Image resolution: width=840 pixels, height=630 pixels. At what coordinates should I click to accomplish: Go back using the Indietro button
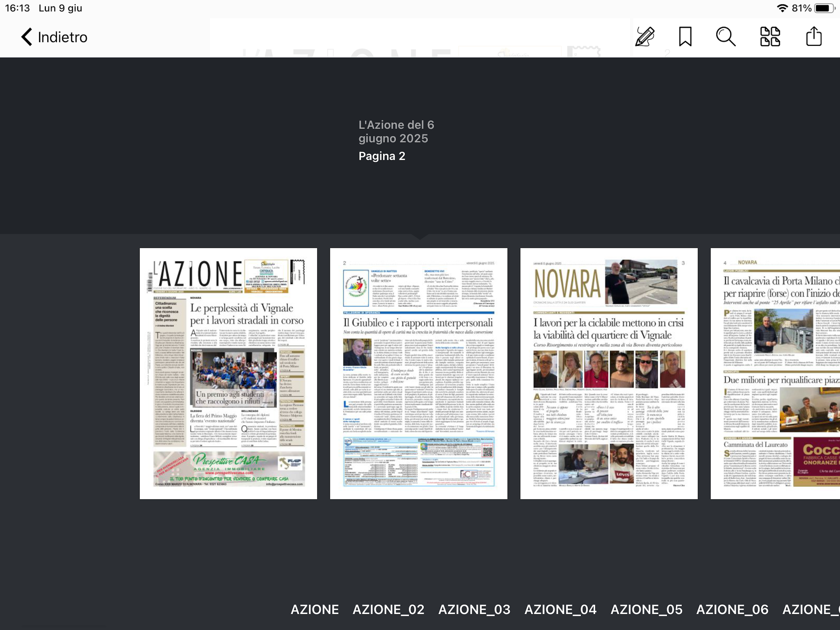(x=54, y=37)
